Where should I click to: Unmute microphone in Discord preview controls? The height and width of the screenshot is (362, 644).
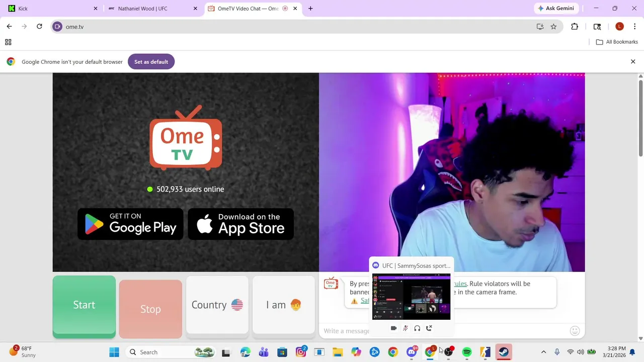(406, 328)
